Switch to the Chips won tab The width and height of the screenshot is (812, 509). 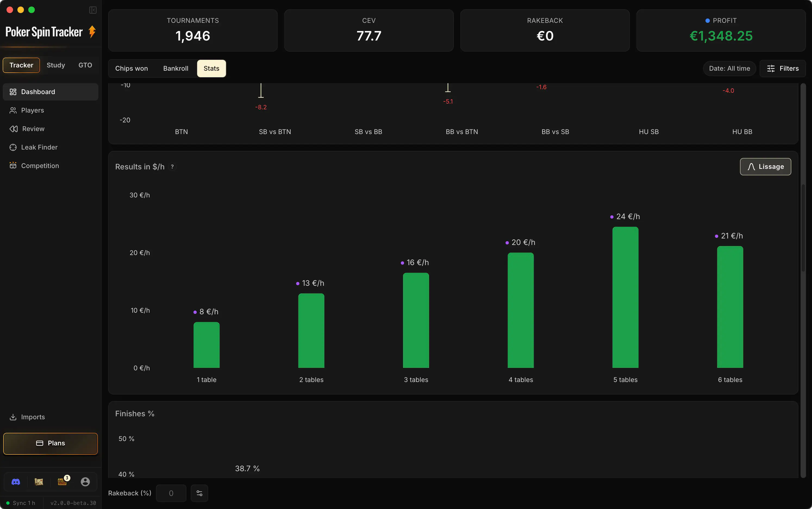pyautogui.click(x=132, y=68)
